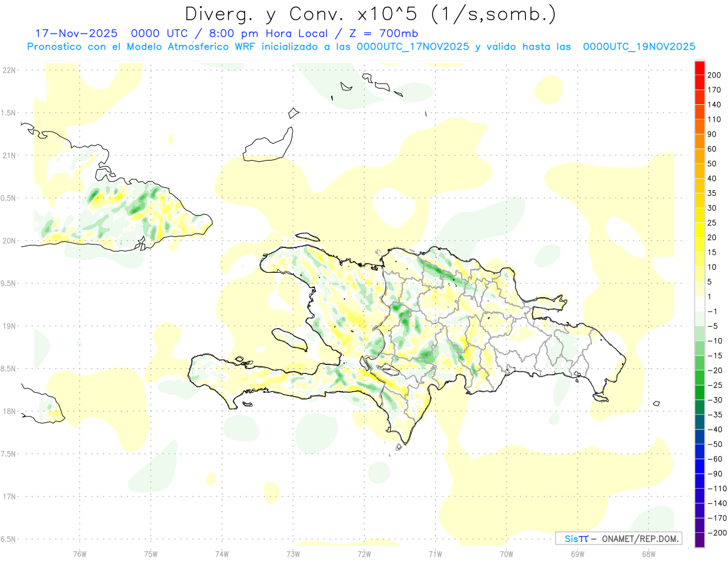
Task: Click the 72W longitude label
Action: (364, 554)
